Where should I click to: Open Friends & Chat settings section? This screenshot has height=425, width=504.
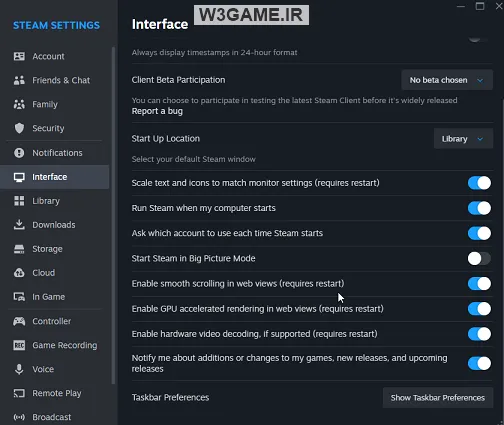pos(55,80)
